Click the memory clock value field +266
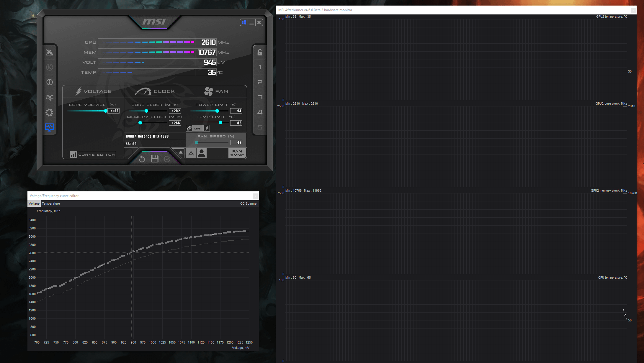Screen dimensions: 644x363 [175, 123]
